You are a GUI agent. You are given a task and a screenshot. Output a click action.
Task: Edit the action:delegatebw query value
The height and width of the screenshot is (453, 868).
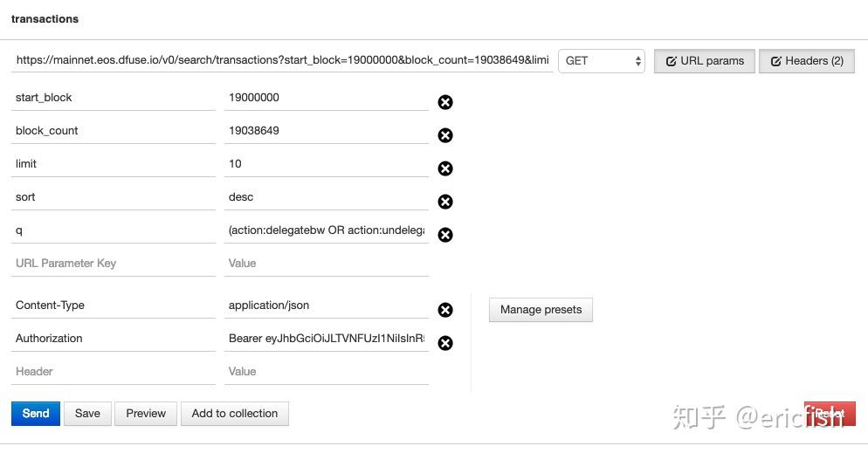(x=327, y=230)
